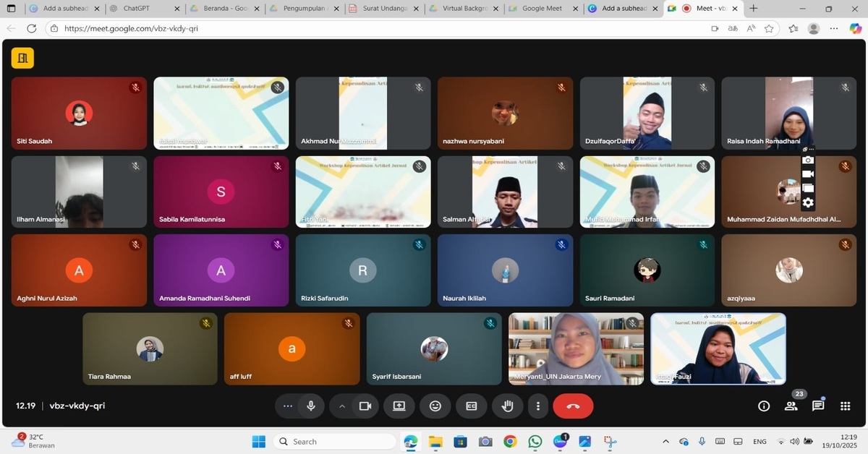Open settings gear in the tile popup
868x454 pixels.
click(x=808, y=201)
